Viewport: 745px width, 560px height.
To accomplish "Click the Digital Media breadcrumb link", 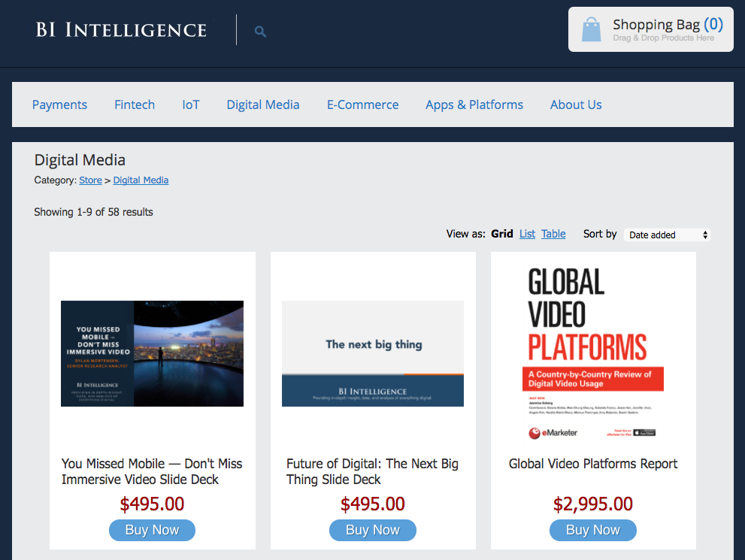I will 141,180.
